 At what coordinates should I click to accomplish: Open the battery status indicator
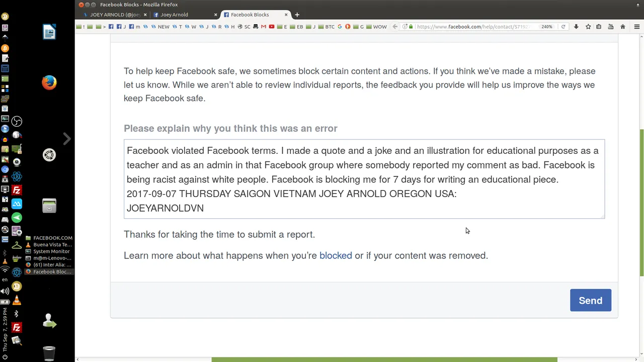click(5, 302)
